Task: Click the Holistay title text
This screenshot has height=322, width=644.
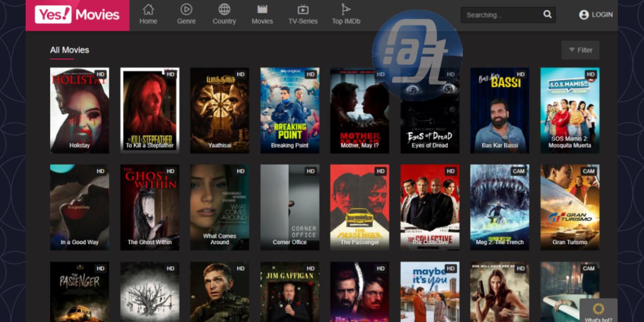Action: click(79, 145)
